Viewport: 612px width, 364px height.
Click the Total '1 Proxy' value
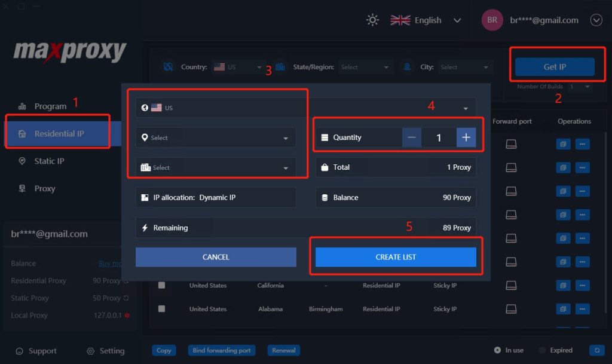pos(459,167)
